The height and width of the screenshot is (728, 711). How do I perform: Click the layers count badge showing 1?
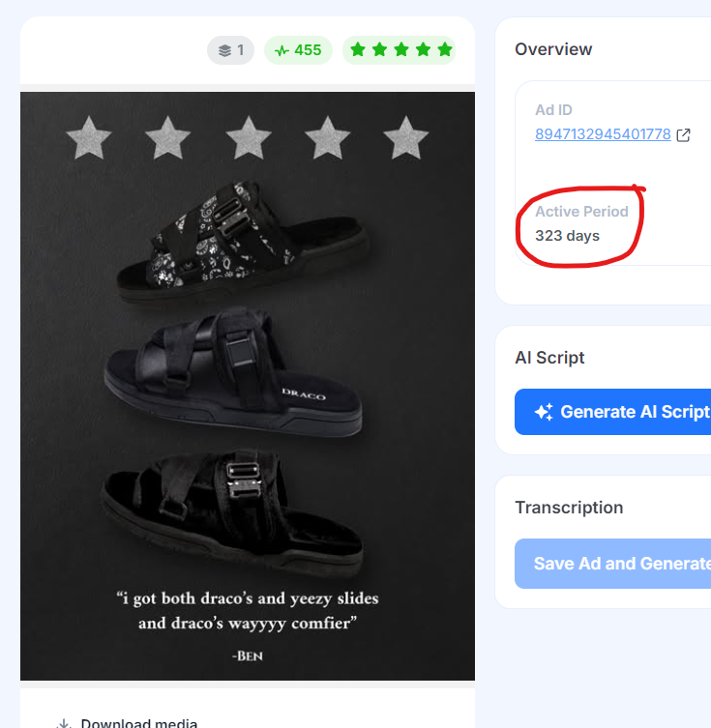point(230,50)
